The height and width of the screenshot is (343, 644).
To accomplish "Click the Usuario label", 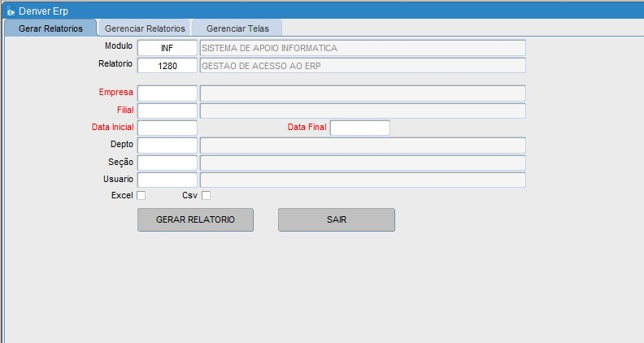I will (118, 179).
